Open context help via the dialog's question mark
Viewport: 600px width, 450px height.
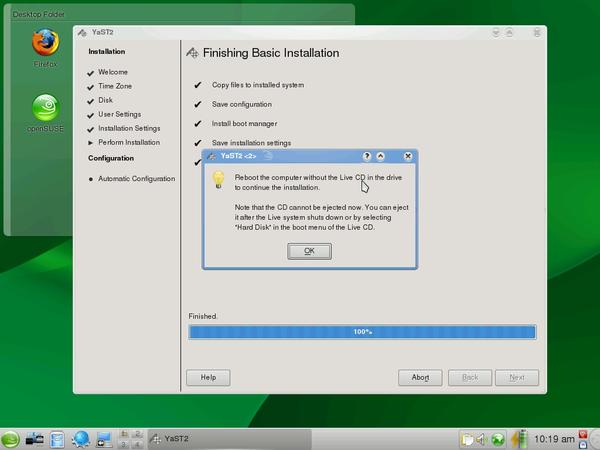(x=367, y=156)
